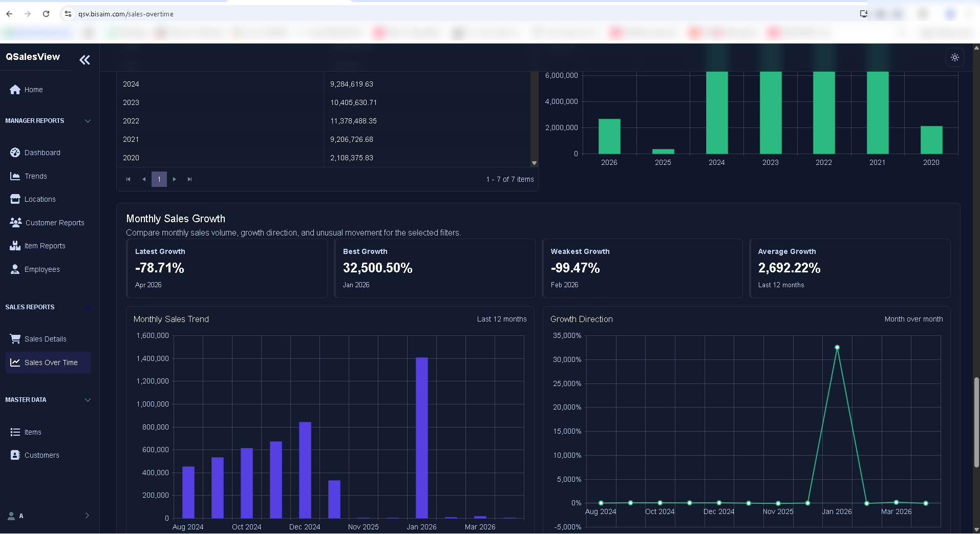Open Sales Details cart icon
The width and height of the screenshot is (980, 534).
(15, 339)
